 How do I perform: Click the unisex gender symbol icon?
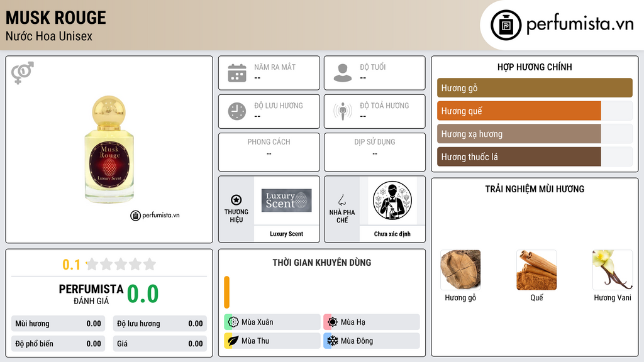click(x=23, y=73)
